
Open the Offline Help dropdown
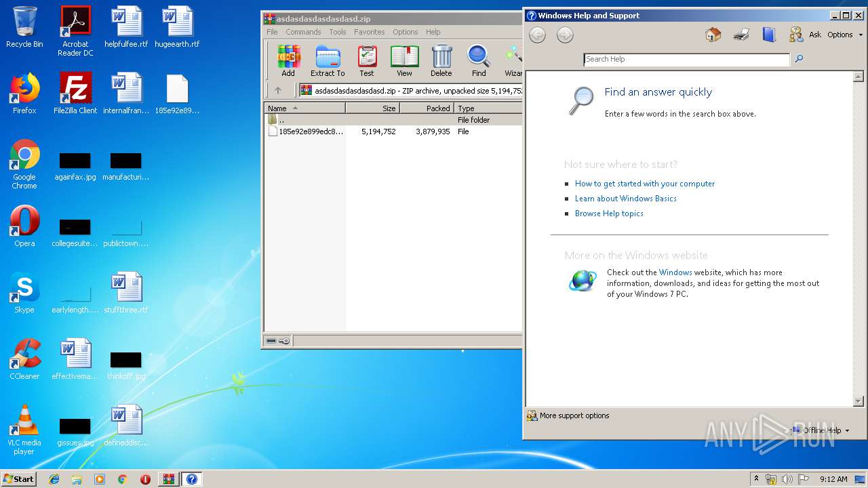pyautogui.click(x=821, y=430)
